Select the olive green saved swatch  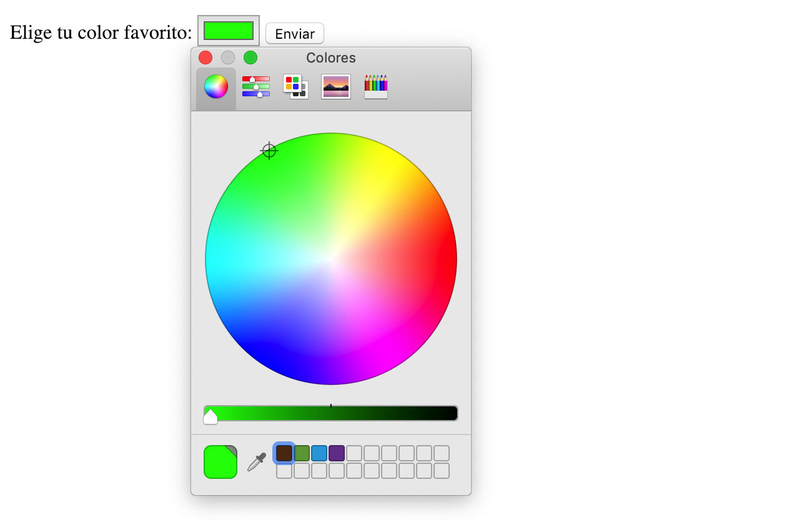[x=302, y=453]
